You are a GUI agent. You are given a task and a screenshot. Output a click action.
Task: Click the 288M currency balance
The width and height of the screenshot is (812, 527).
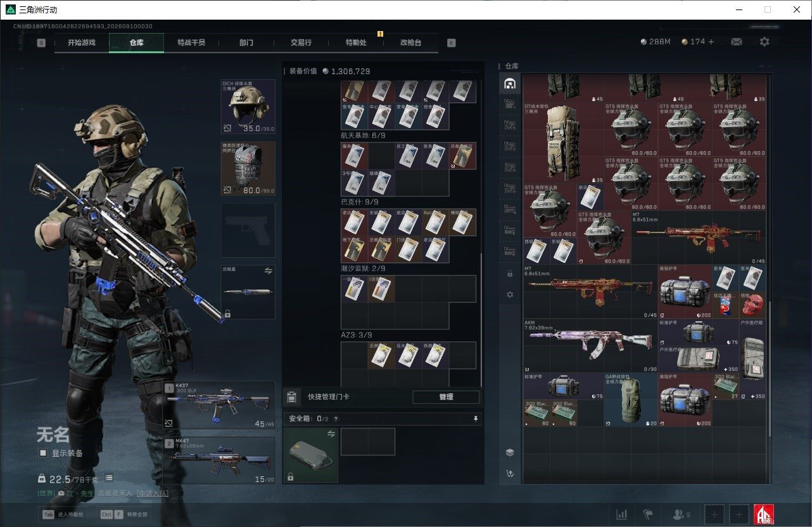655,42
